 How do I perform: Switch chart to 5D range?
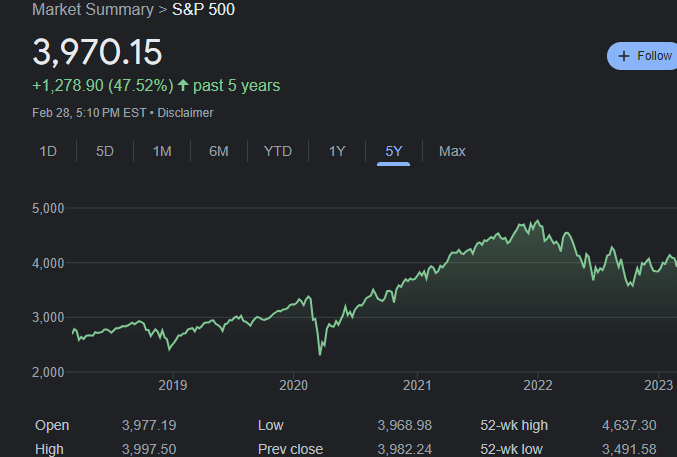coord(104,151)
